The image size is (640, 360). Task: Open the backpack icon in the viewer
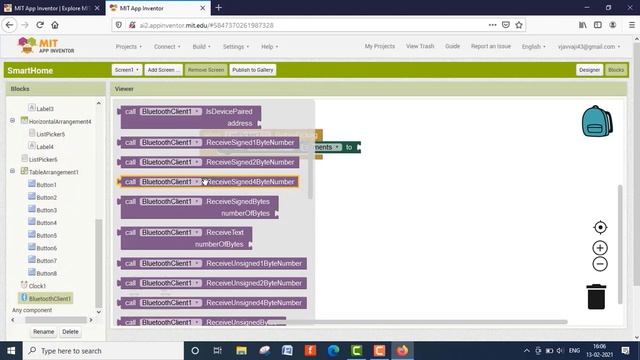(x=597, y=121)
